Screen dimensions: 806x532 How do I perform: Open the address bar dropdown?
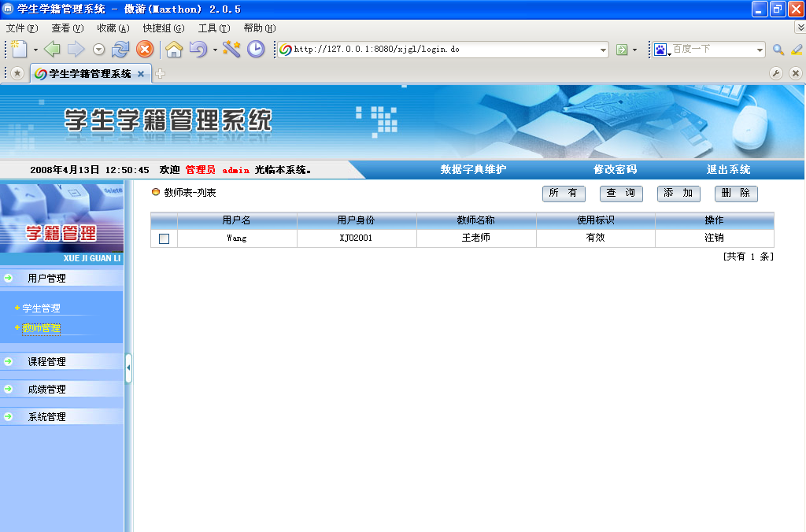click(604, 49)
